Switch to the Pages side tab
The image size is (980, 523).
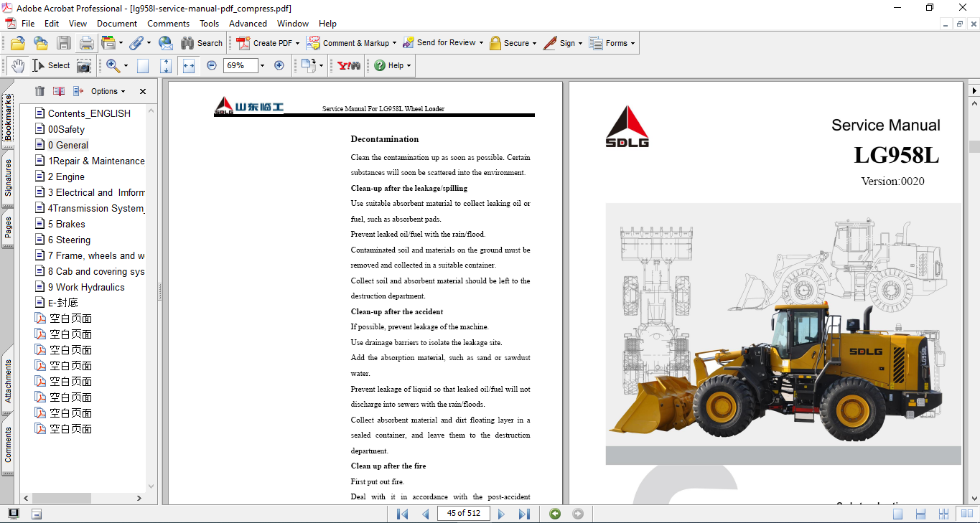(8, 228)
